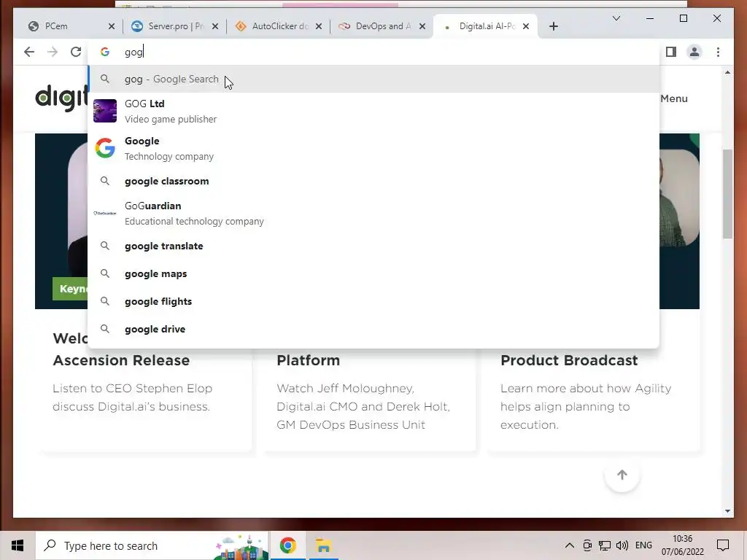
Task: Go back with the browser back arrow
Action: pos(29,52)
